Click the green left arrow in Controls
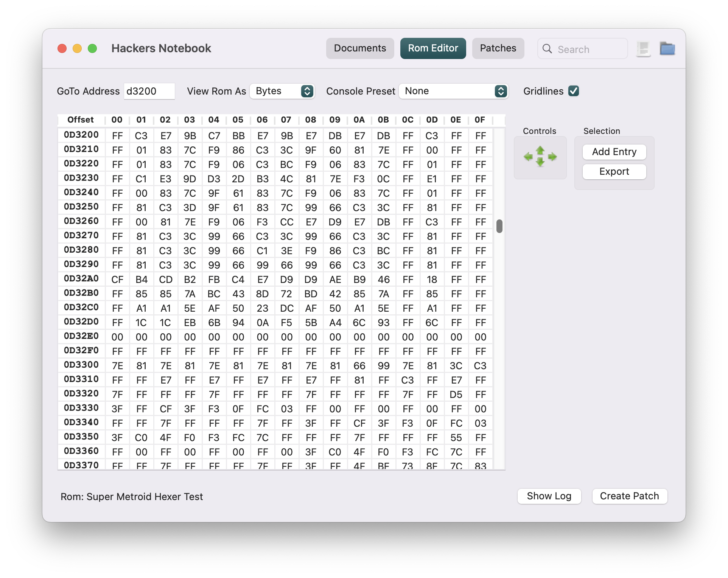The width and height of the screenshot is (728, 578). tap(528, 157)
